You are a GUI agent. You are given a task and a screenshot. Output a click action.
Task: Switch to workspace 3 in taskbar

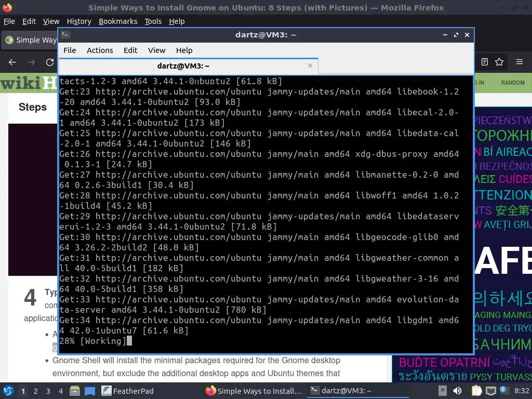(48, 391)
